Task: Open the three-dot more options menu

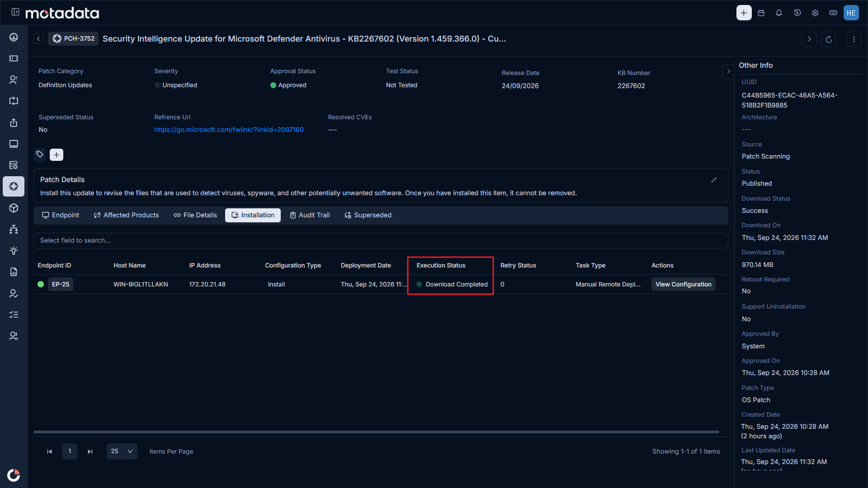Action: [x=854, y=39]
